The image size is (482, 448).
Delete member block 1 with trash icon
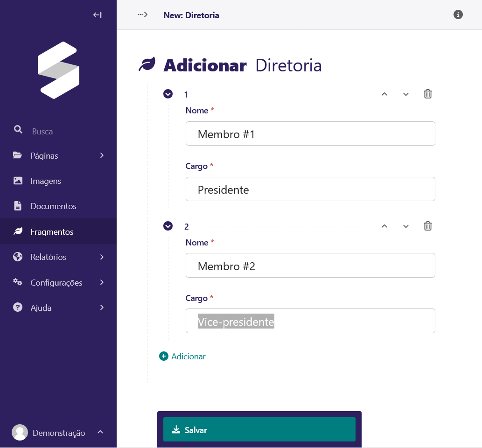[x=427, y=94]
